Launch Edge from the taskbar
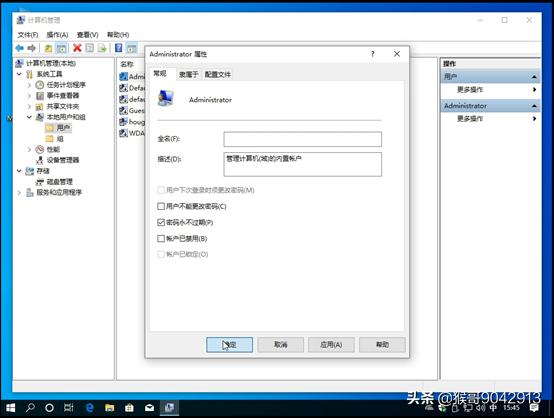Screen dimensions: 554x418 click(90, 408)
